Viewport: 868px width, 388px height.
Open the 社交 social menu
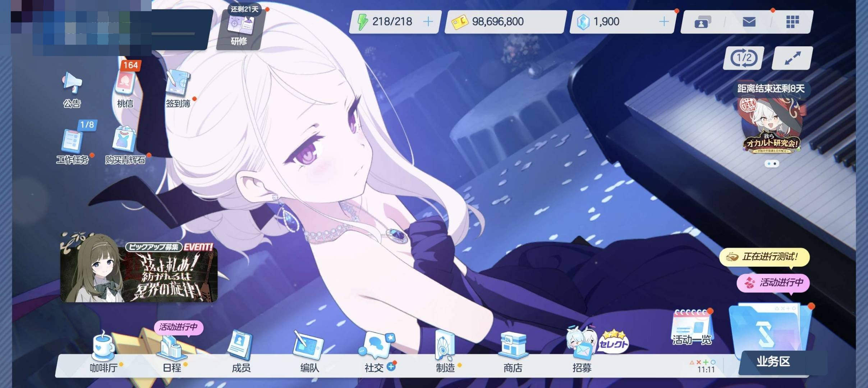pyautogui.click(x=377, y=352)
